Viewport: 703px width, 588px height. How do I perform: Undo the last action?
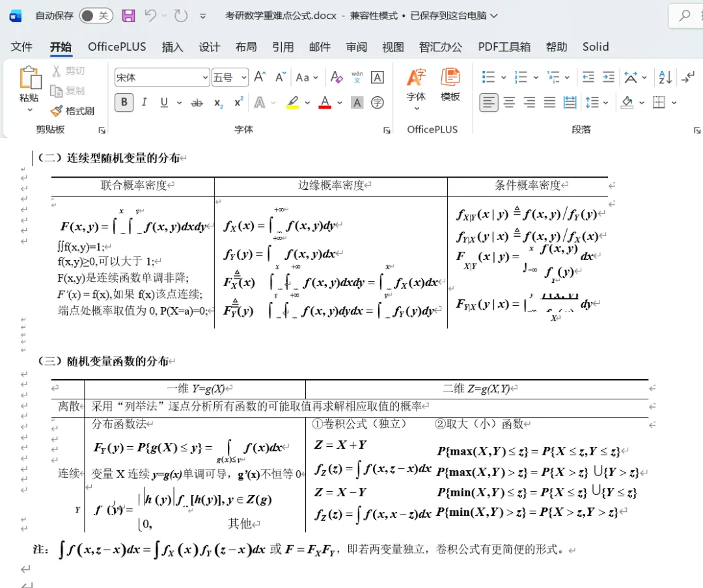pyautogui.click(x=150, y=16)
